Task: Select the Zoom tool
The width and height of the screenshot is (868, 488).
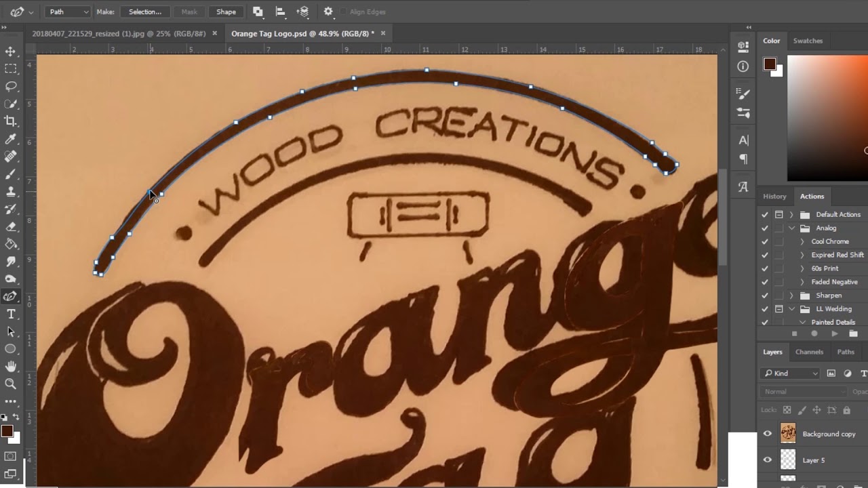Action: (10, 384)
